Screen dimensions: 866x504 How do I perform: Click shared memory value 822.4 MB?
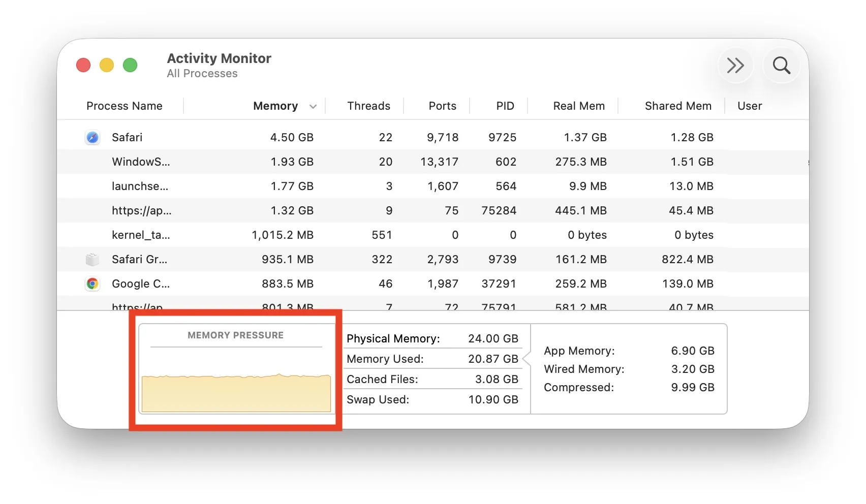pos(688,259)
